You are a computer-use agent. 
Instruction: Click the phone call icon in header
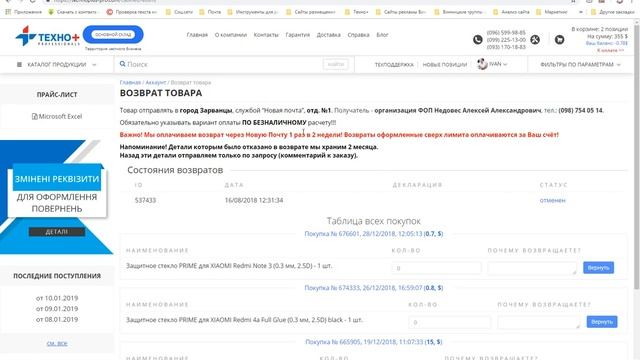[478, 40]
